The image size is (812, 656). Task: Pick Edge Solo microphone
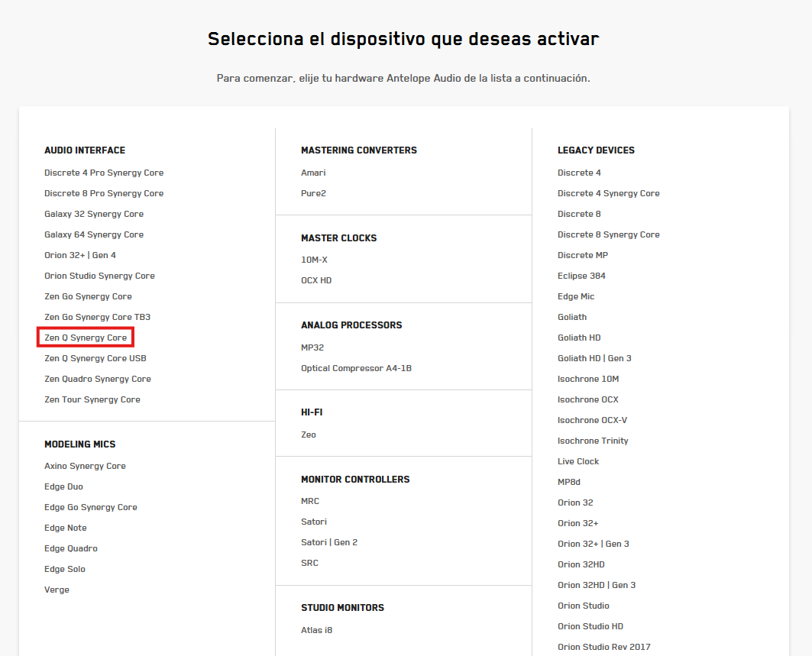[65, 569]
